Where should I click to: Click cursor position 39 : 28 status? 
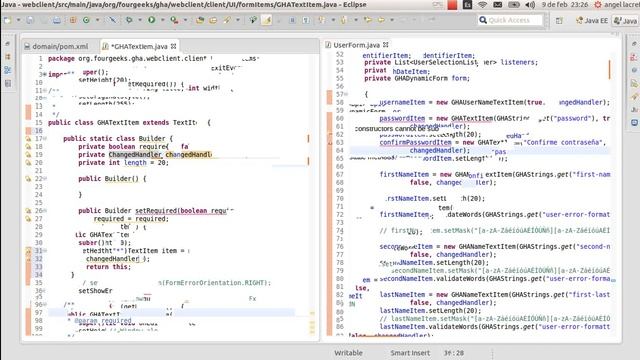click(x=453, y=353)
